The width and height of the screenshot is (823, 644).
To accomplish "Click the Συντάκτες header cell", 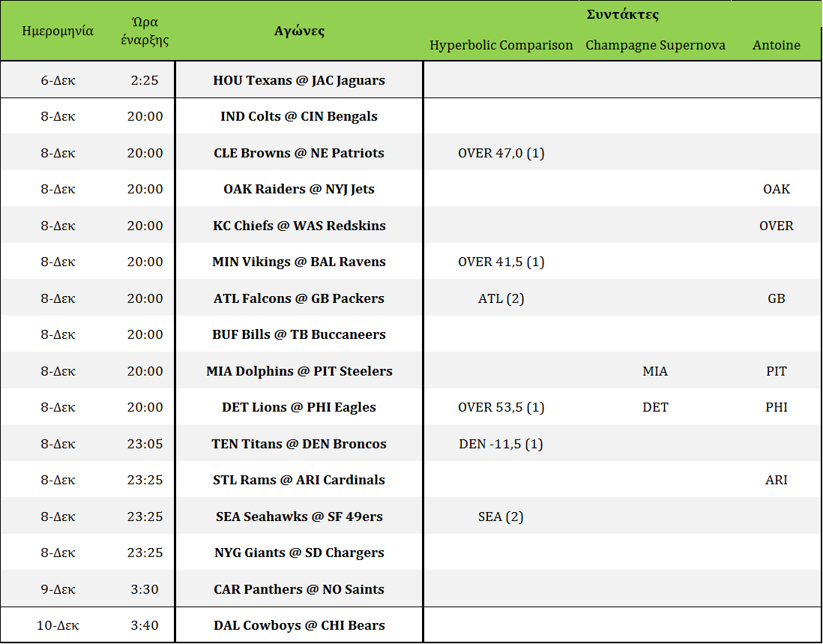I will click(622, 14).
